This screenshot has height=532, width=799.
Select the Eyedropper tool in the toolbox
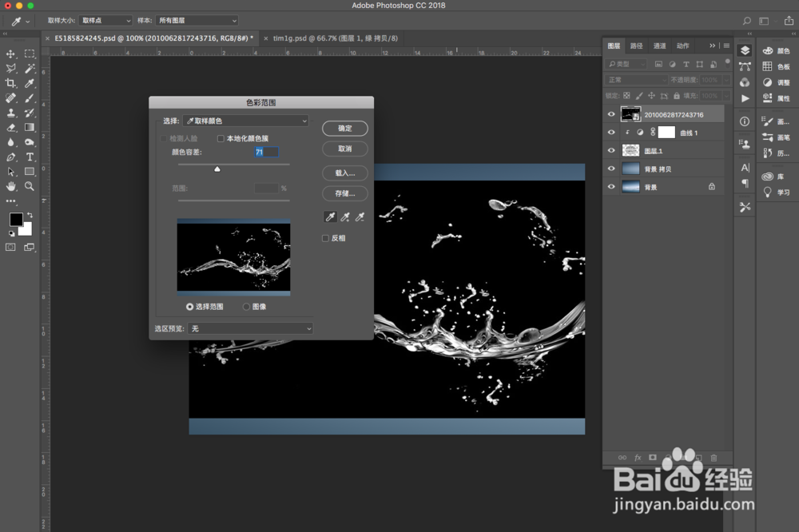point(30,83)
